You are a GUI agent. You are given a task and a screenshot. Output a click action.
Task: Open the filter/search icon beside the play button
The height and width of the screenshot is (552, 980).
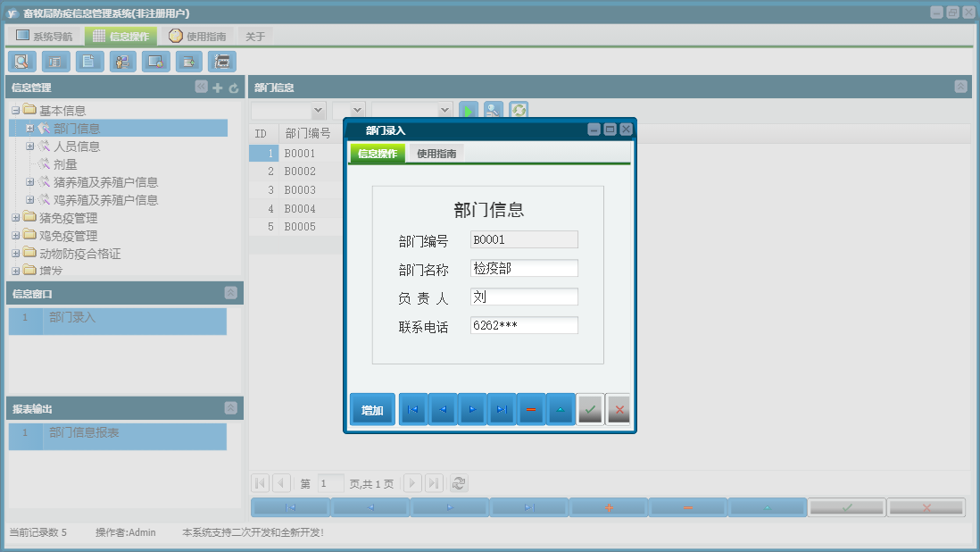[494, 110]
